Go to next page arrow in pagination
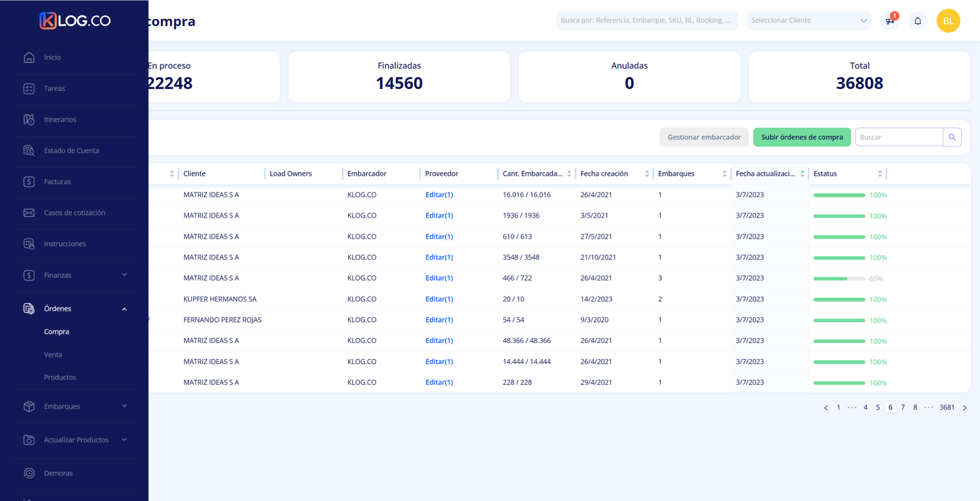The height and width of the screenshot is (501, 980). click(965, 407)
